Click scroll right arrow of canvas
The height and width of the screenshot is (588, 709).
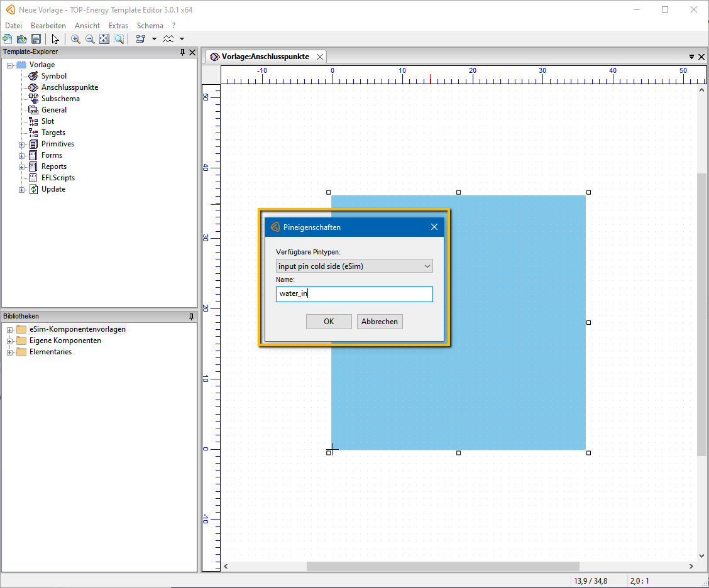691,566
